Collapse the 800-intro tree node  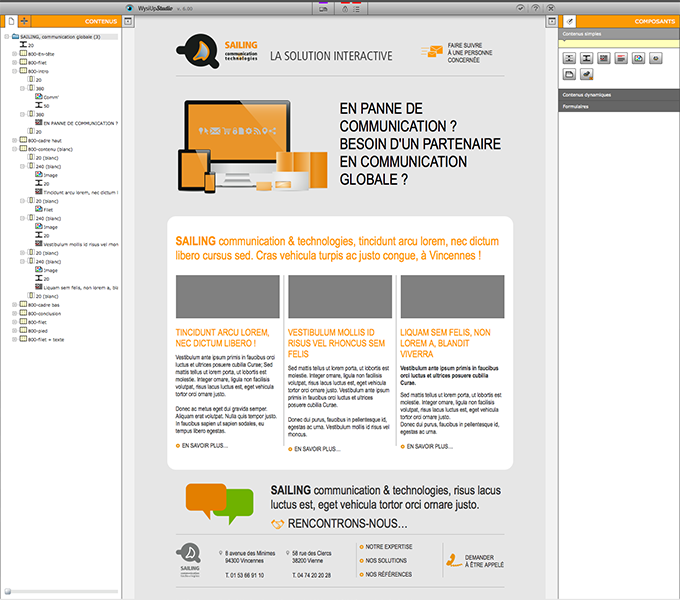(14, 71)
